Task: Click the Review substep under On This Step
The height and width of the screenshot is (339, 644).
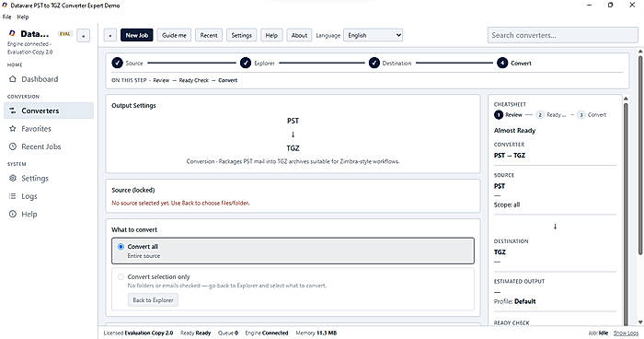Action: [161, 80]
